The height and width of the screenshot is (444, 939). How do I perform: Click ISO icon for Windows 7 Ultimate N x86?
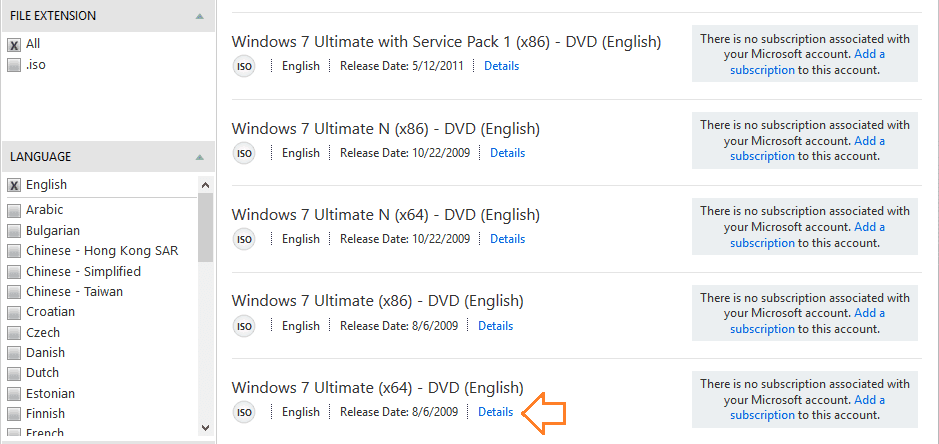tap(244, 153)
